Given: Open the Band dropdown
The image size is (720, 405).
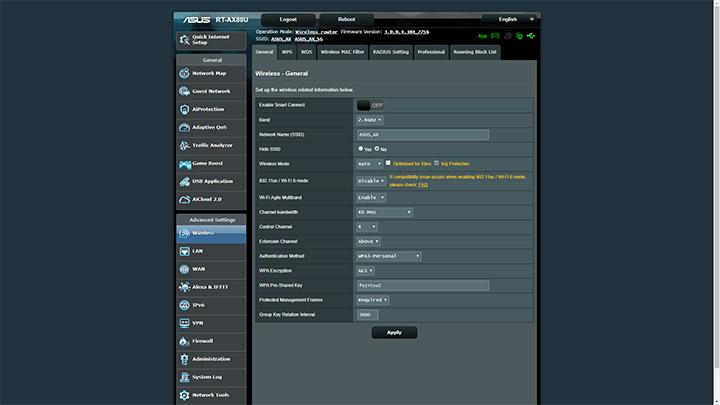Looking at the screenshot, I should [369, 119].
